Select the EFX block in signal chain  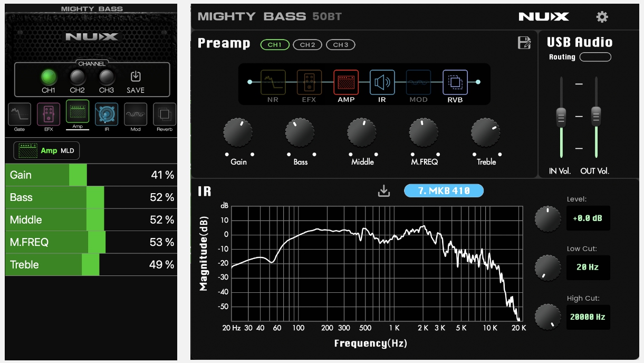(309, 82)
